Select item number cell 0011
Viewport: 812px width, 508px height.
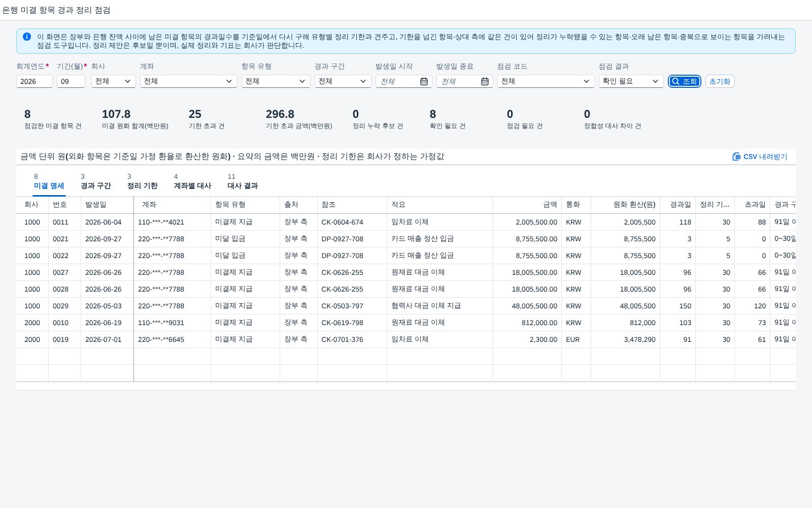64,222
